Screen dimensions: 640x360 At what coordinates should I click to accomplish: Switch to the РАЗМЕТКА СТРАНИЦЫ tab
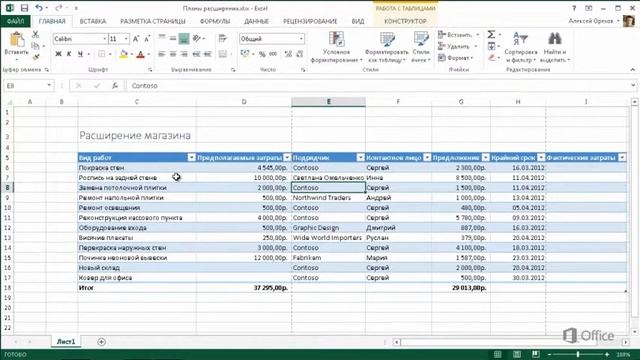[x=153, y=21]
